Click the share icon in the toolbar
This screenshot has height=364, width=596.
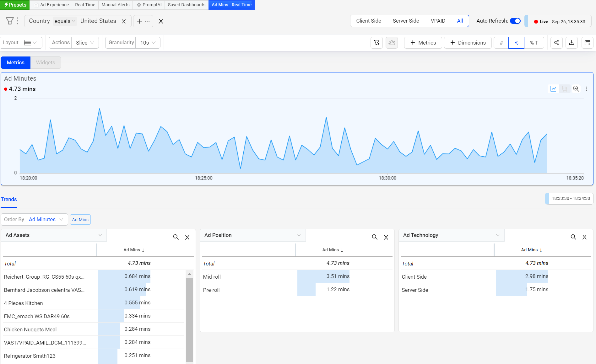(556, 43)
